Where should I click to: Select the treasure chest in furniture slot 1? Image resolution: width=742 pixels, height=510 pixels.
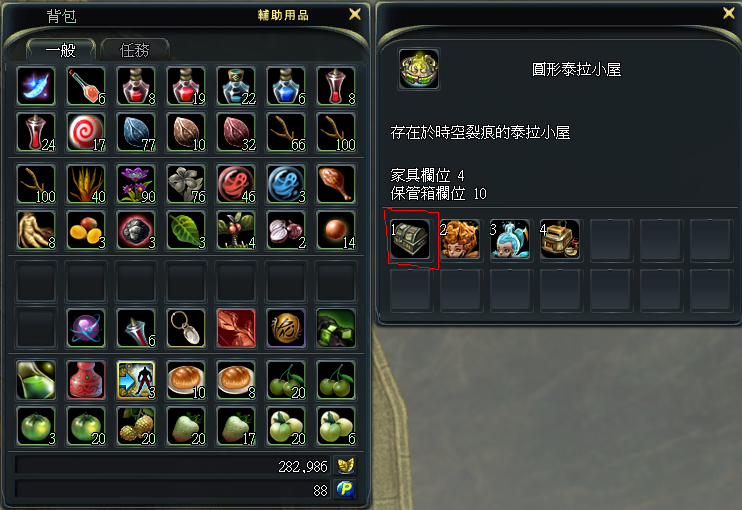[410, 239]
